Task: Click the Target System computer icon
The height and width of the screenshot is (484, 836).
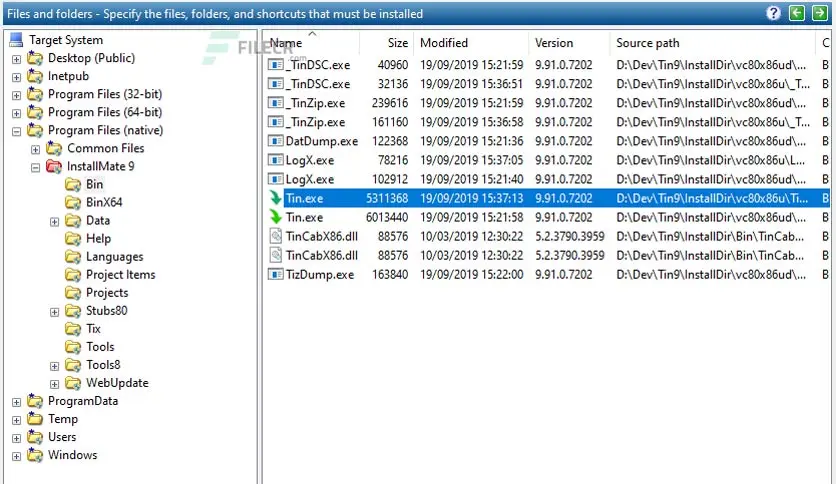Action: click(x=16, y=40)
